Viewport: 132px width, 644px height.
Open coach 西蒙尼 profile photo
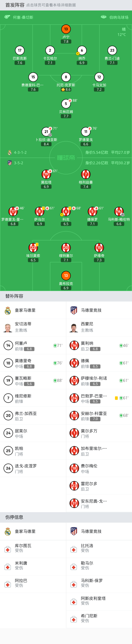[x=74, y=327]
